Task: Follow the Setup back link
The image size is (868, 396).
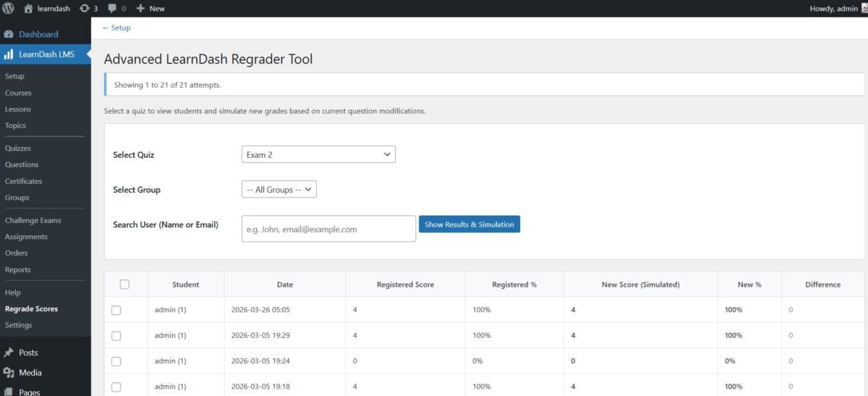Action: pos(116,28)
